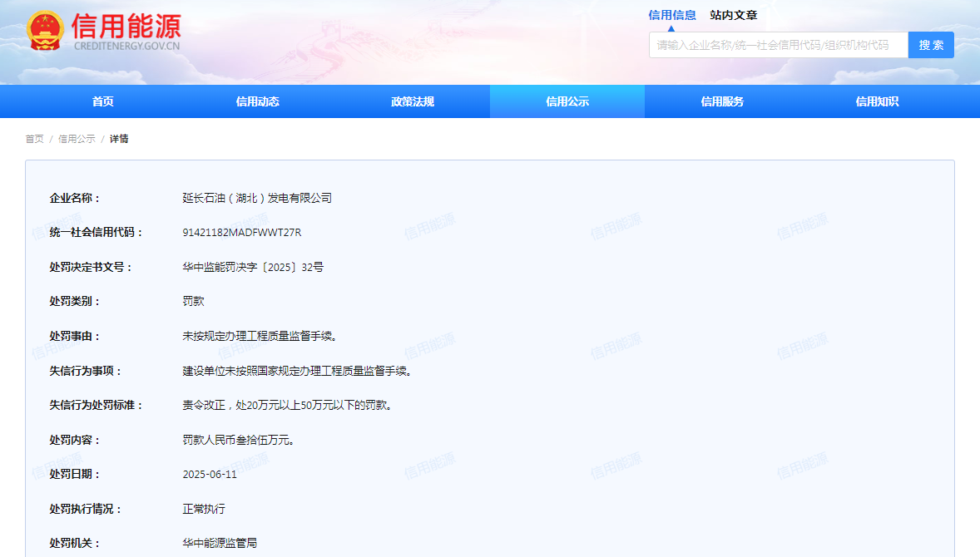
Task: Switch to the 站内文章 search tab
Action: [x=734, y=15]
